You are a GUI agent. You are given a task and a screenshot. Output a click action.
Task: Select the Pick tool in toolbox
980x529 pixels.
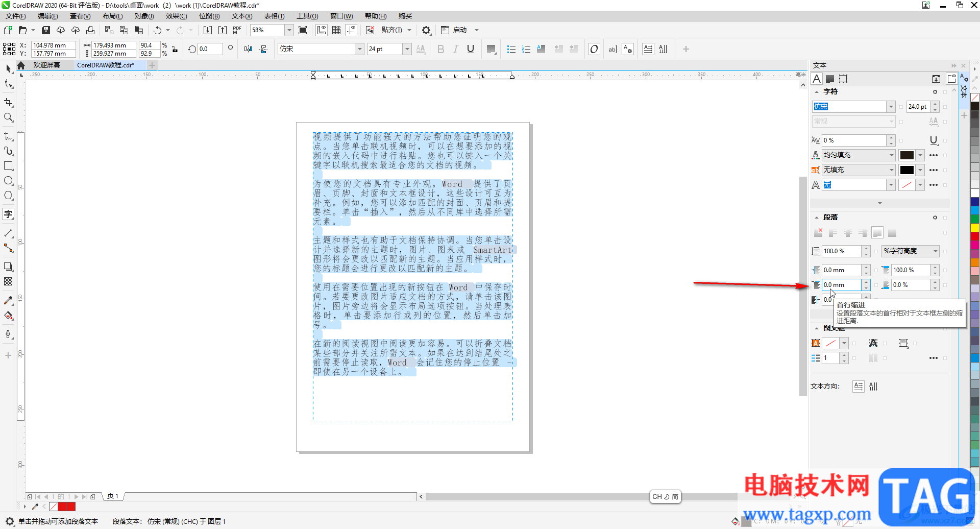(x=8, y=68)
